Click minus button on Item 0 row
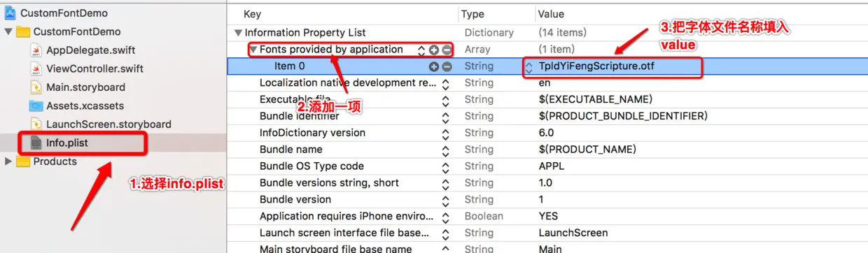 point(447,66)
